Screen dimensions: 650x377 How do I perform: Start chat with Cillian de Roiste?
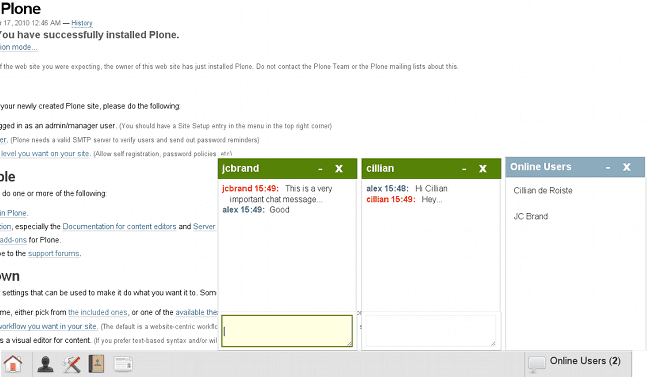[543, 190]
